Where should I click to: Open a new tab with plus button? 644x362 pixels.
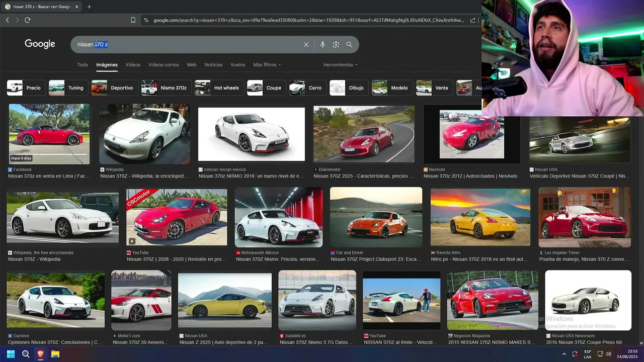pos(89,7)
